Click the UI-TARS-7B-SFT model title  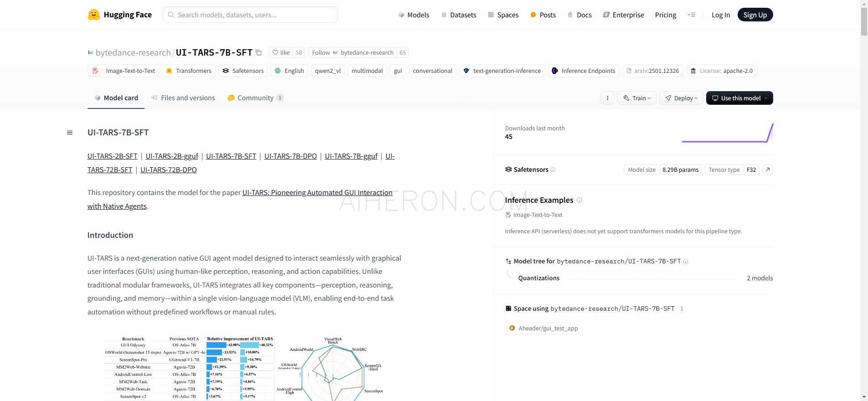214,52
